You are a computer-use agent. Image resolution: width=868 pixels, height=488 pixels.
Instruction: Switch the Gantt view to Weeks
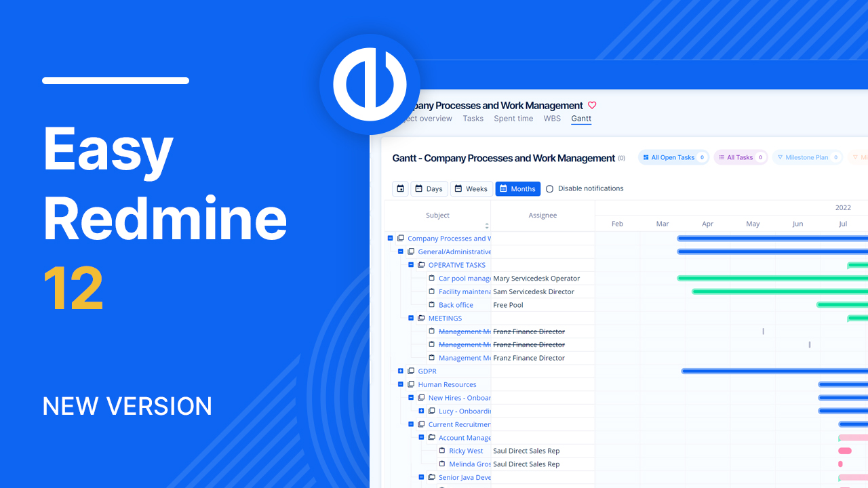[x=471, y=188]
